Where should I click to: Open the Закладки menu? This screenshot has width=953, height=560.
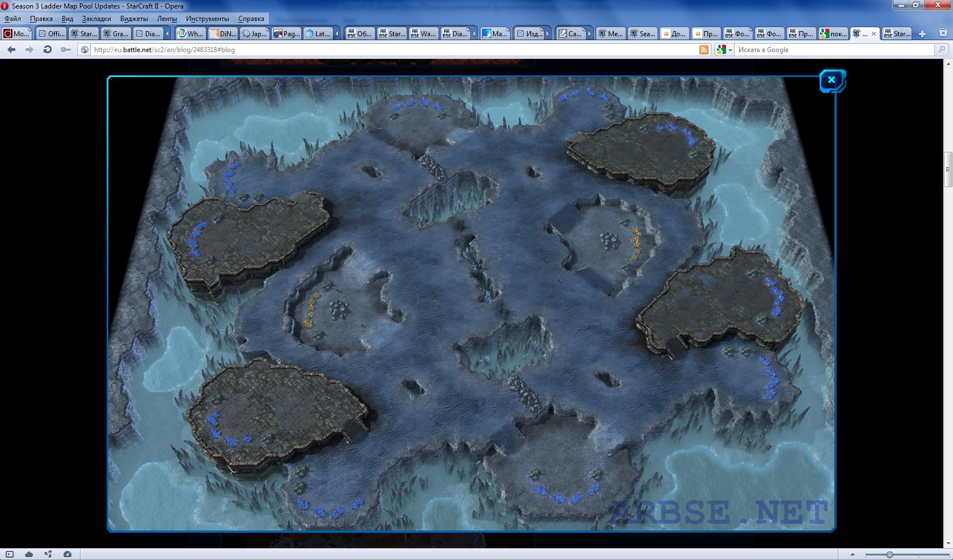coord(96,19)
